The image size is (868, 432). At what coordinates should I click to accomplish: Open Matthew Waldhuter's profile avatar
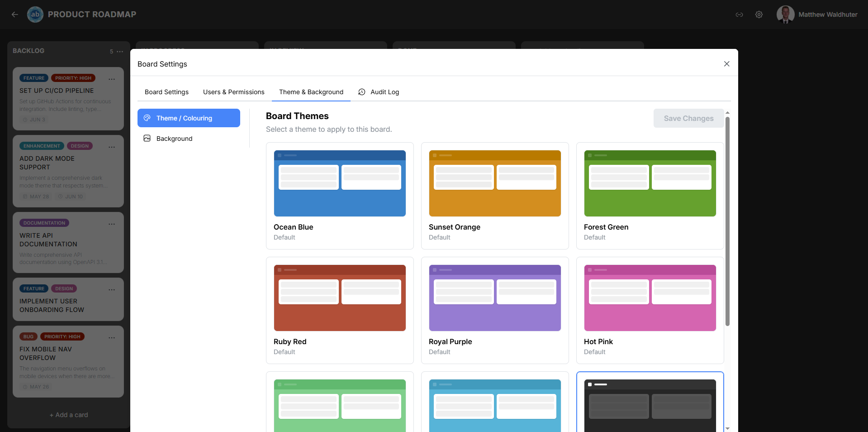click(785, 14)
